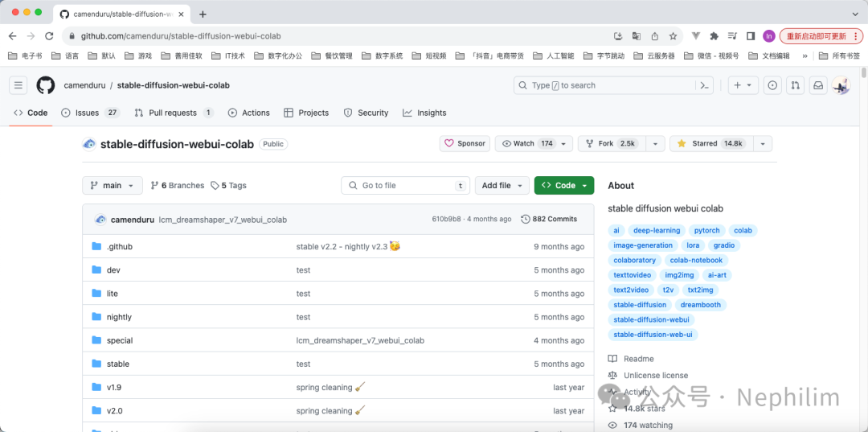Image resolution: width=868 pixels, height=432 pixels.
Task: Open the main branch dropdown
Action: click(x=113, y=186)
